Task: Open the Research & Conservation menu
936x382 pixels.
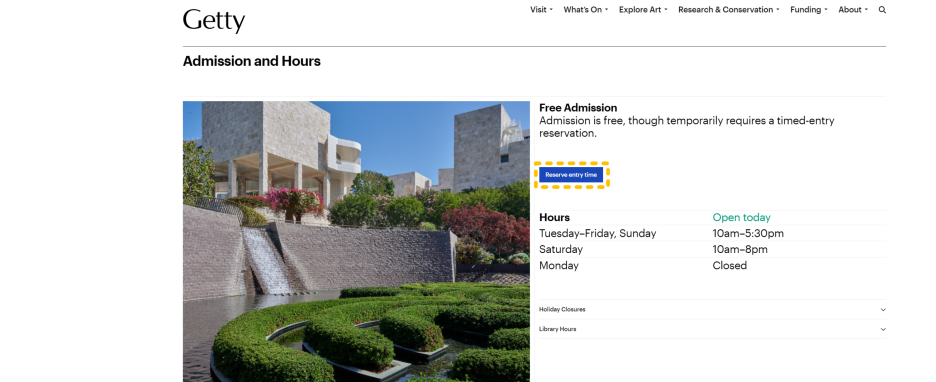Action: pyautogui.click(x=729, y=10)
